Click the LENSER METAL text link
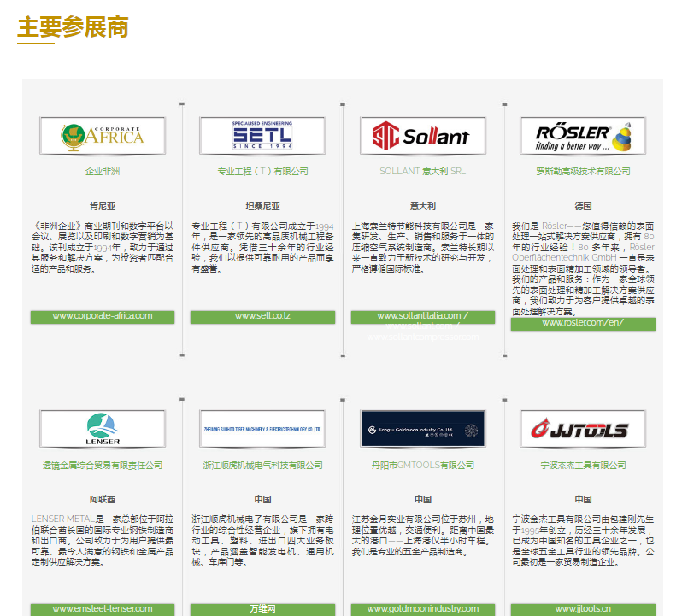The width and height of the screenshot is (688, 616). click(x=62, y=519)
